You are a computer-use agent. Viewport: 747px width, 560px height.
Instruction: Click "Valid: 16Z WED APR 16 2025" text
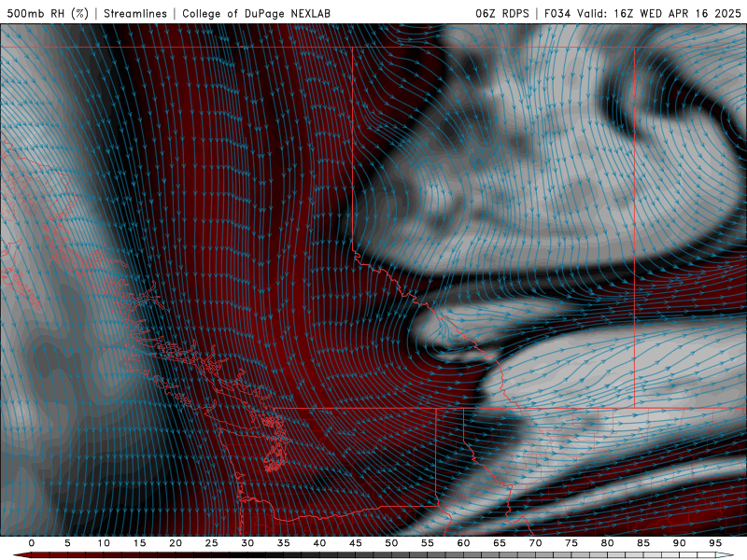click(x=659, y=13)
